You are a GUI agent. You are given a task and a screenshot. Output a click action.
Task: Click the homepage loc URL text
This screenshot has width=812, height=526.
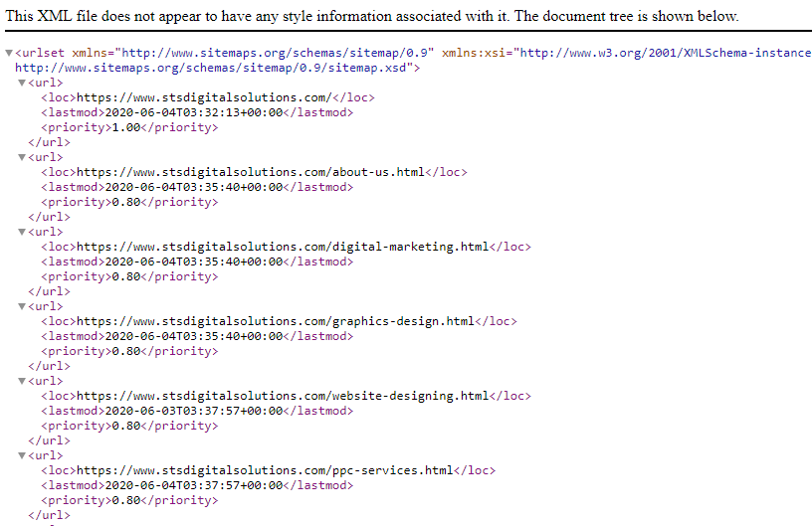coord(204,97)
